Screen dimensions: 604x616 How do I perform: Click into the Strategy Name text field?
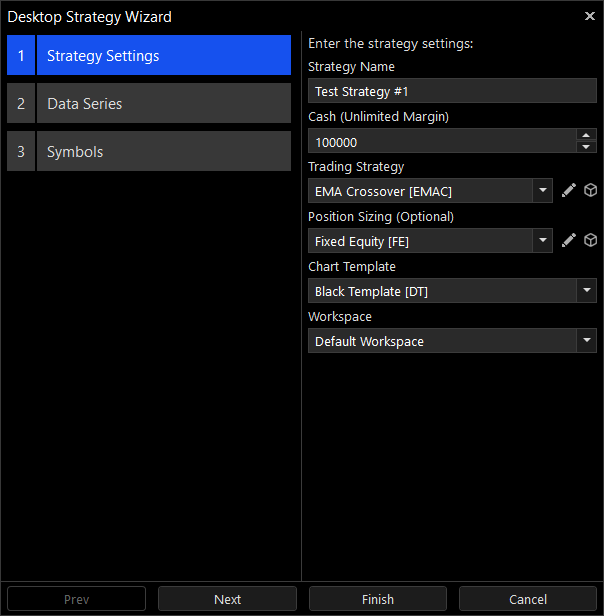452,91
